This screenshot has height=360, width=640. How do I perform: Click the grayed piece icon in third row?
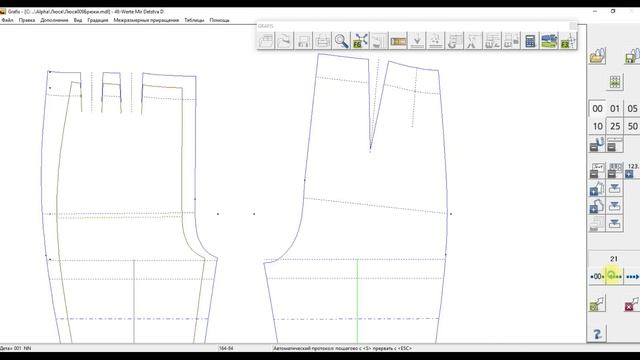(597, 224)
